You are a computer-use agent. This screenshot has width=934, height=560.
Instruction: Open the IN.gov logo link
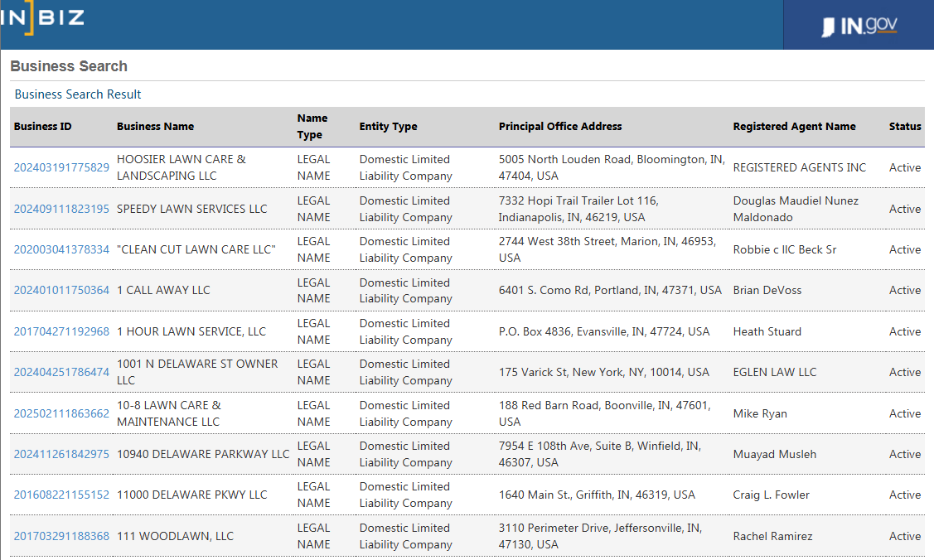(x=859, y=26)
